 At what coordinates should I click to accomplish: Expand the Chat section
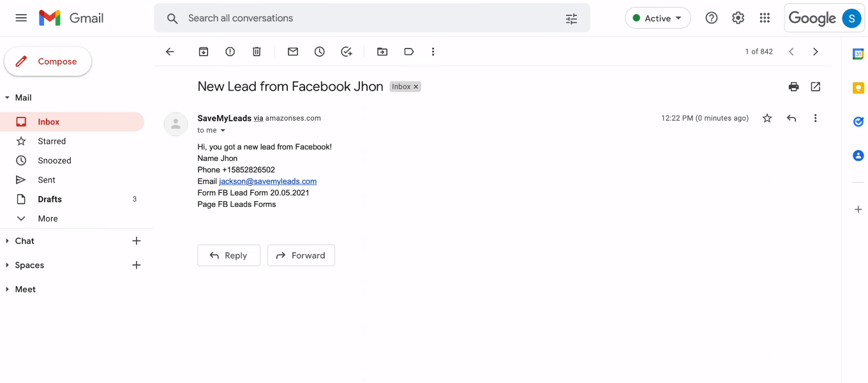7,241
